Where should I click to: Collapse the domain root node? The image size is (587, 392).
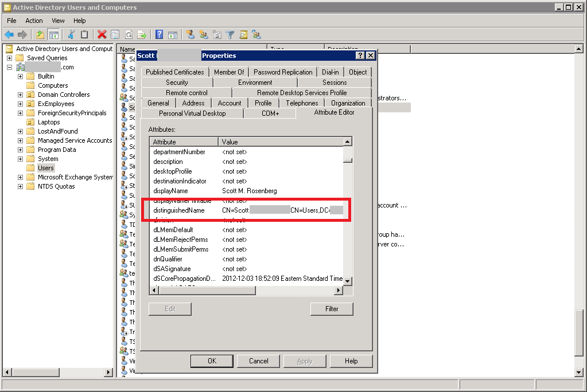(9, 67)
